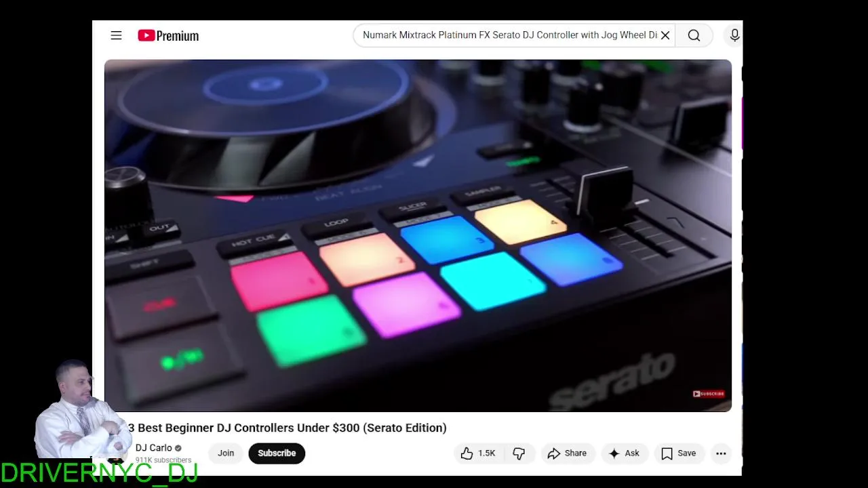The width and height of the screenshot is (868, 488).
Task: Open the hamburger guide menu
Action: 116,35
